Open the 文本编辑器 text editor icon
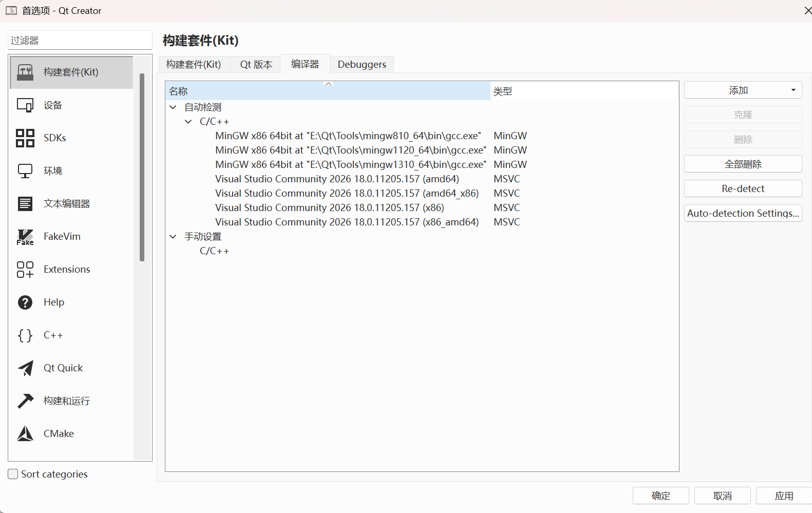812x513 pixels. click(25, 204)
